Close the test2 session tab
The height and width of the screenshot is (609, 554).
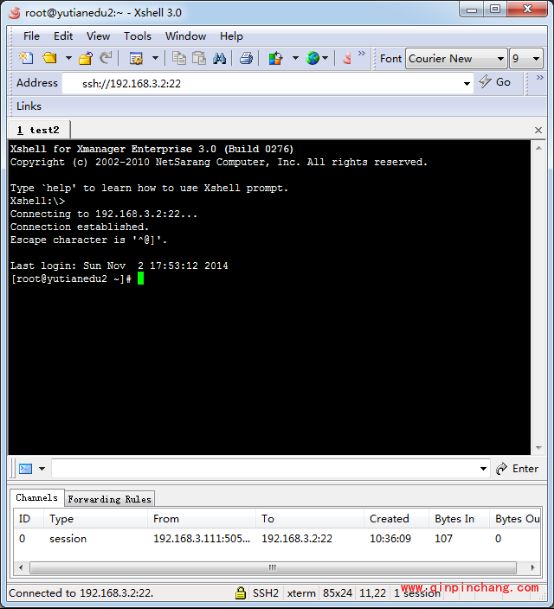click(x=538, y=130)
